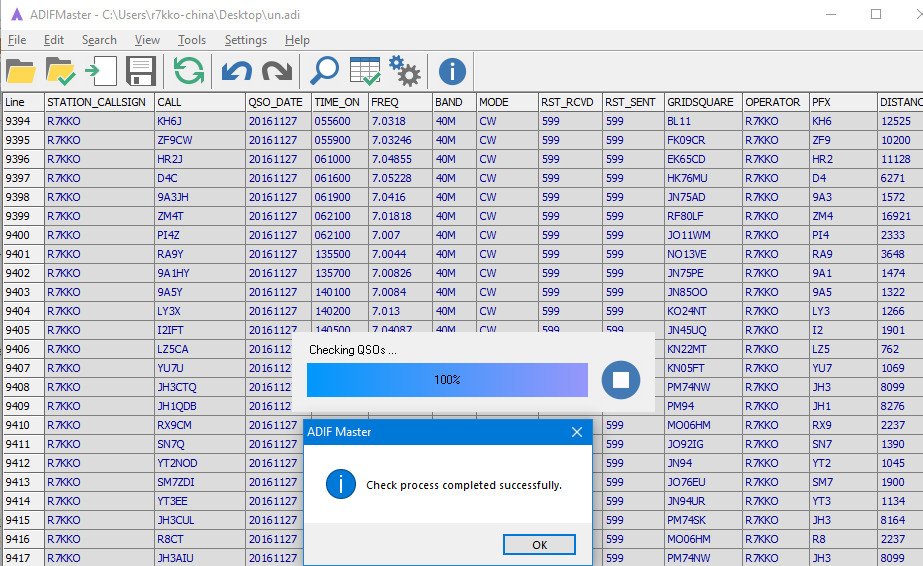Open search with the magnifier icon
Image resolution: width=923 pixels, height=566 pixels.
(x=324, y=71)
